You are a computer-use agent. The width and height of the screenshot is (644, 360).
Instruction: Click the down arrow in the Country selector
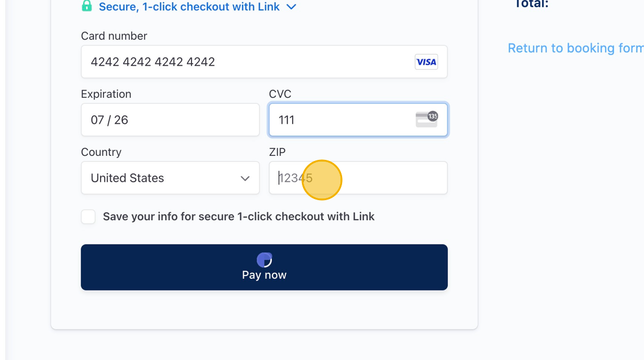pyautogui.click(x=245, y=178)
